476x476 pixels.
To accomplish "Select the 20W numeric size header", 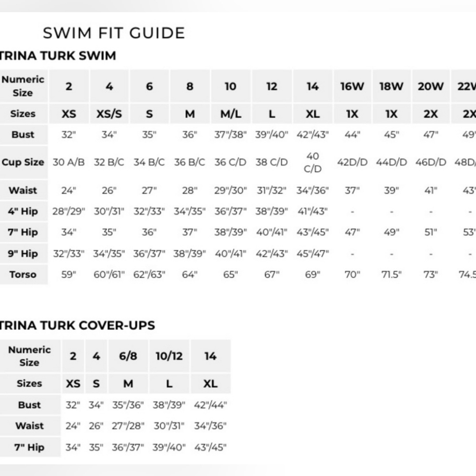I will pos(431,86).
